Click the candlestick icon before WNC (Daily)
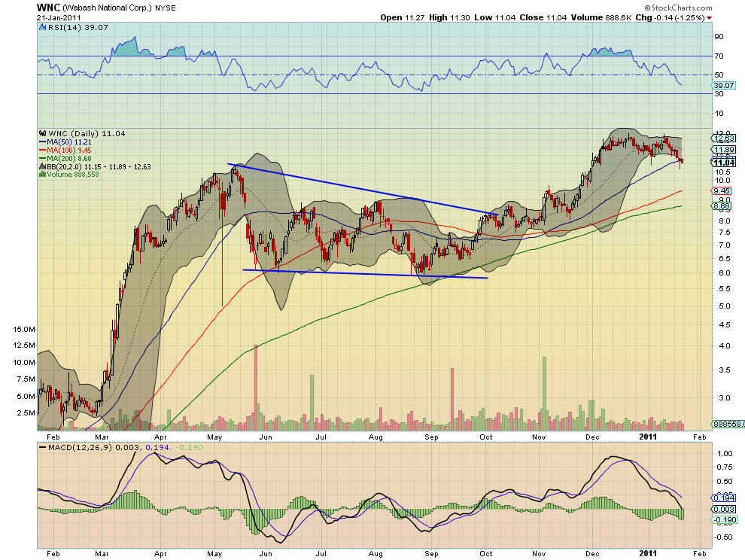Image resolution: width=745 pixels, height=560 pixels. tap(43, 133)
